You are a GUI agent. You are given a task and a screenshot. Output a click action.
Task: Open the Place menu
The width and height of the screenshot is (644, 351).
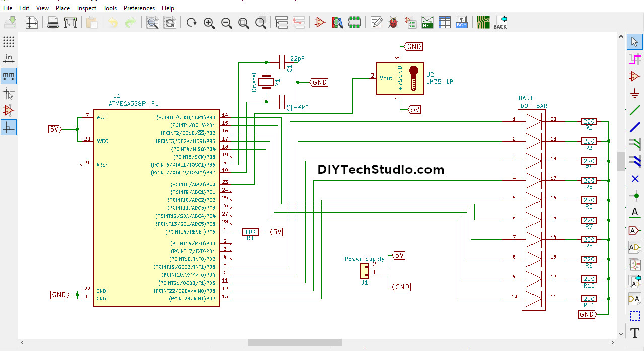click(x=63, y=8)
